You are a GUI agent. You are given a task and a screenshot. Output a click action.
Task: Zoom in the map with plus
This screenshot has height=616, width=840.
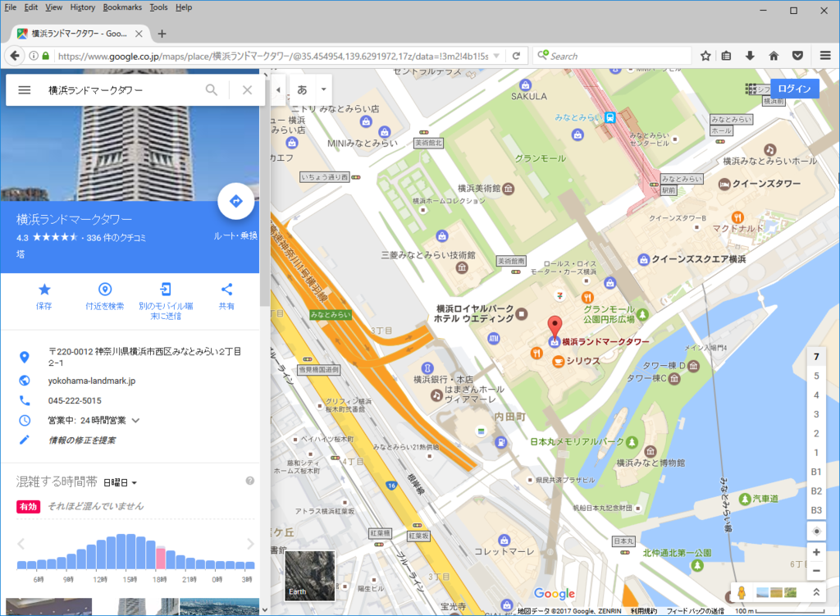(816, 552)
